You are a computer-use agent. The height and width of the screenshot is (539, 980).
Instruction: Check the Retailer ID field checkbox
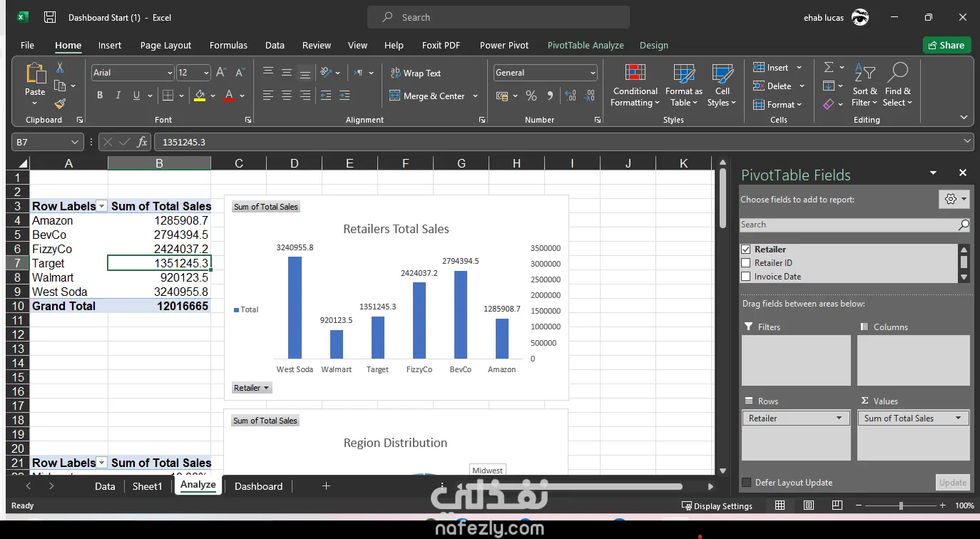pos(746,263)
